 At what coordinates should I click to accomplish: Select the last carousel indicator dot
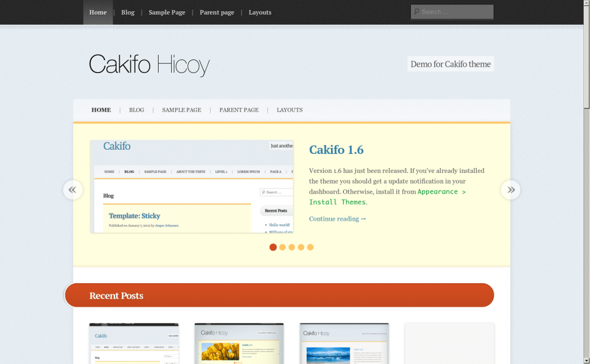(311, 247)
